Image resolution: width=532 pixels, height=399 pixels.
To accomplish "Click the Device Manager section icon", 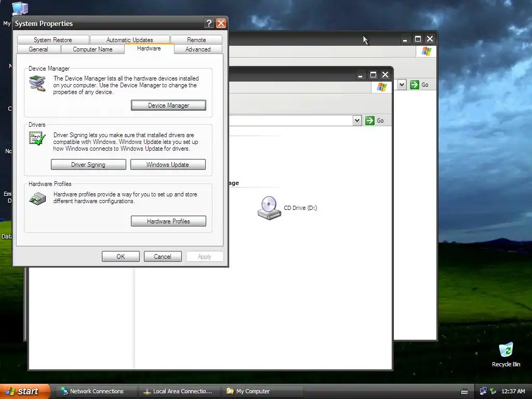I will pos(37,84).
